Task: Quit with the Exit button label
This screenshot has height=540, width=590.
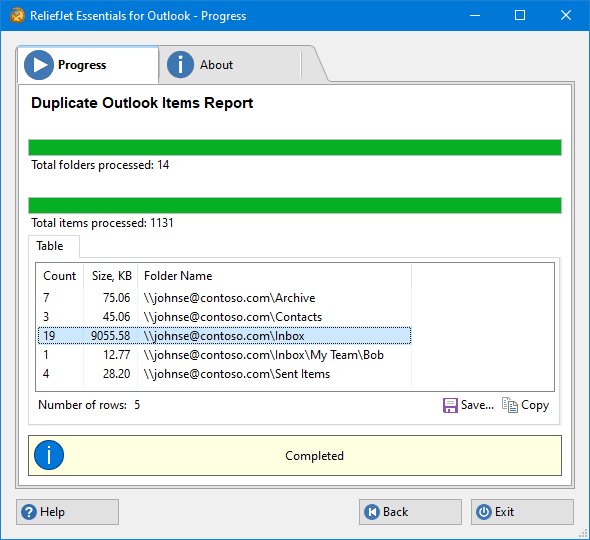Action: click(x=504, y=512)
